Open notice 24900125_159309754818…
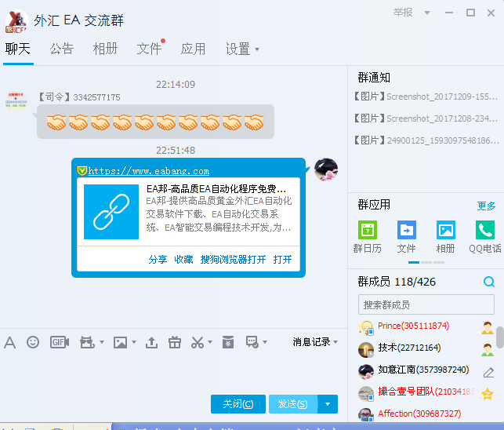The width and height of the screenshot is (504, 430). click(x=426, y=140)
